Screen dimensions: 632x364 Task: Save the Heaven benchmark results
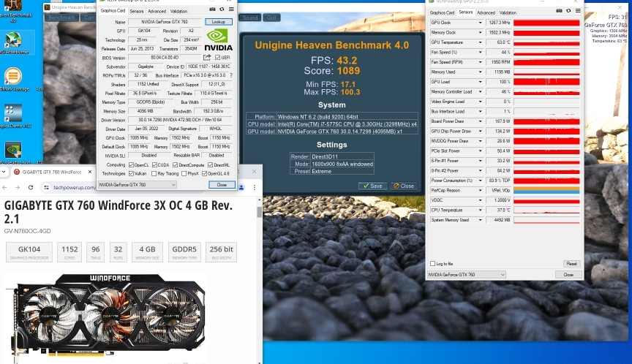(372, 186)
